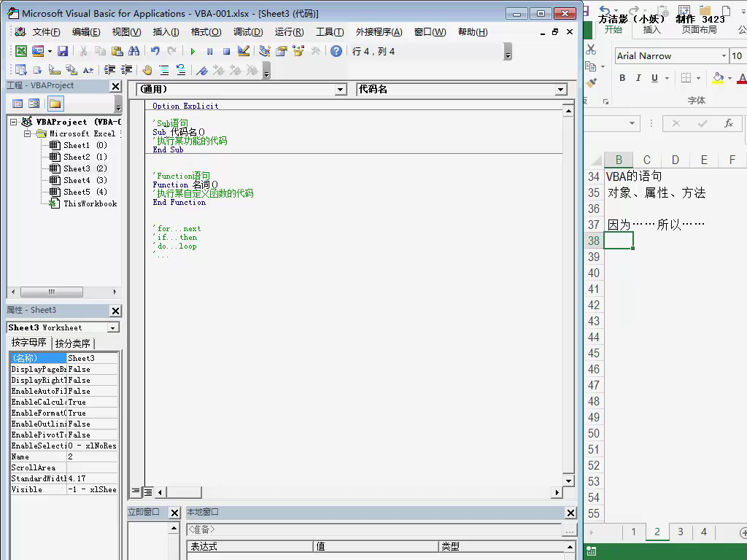Open the Properties Window toolbar icon
Screen dimensions: 747x560
click(282, 51)
